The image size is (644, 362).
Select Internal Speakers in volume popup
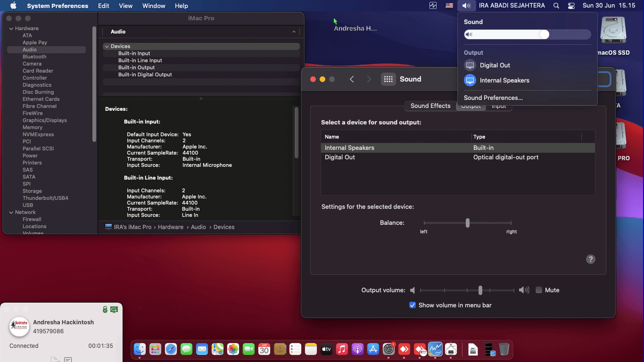[x=527, y=80]
